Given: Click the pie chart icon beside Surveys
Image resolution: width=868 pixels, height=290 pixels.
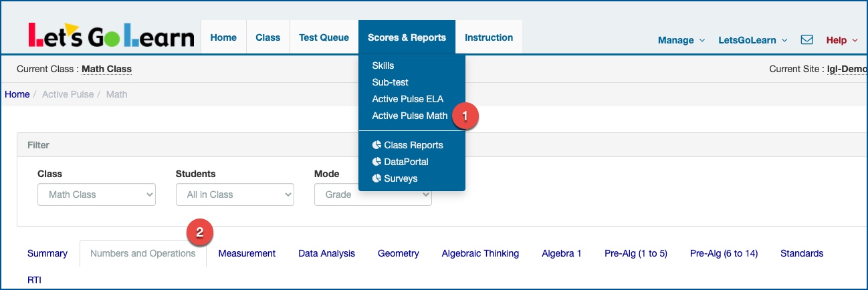Looking at the screenshot, I should [376, 178].
